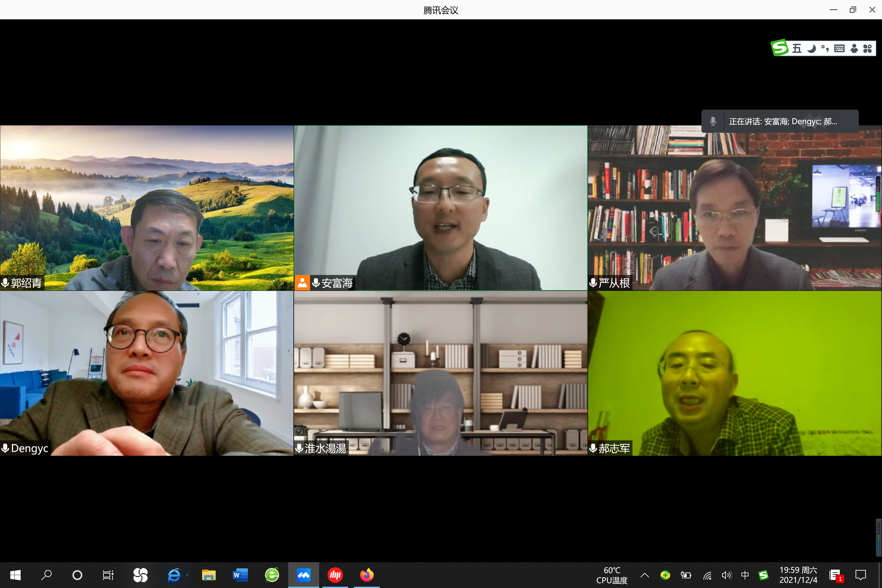Click the audio level meter at right edge

click(878, 537)
